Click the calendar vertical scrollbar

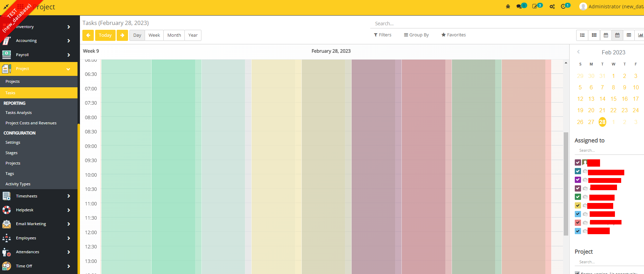point(566,184)
